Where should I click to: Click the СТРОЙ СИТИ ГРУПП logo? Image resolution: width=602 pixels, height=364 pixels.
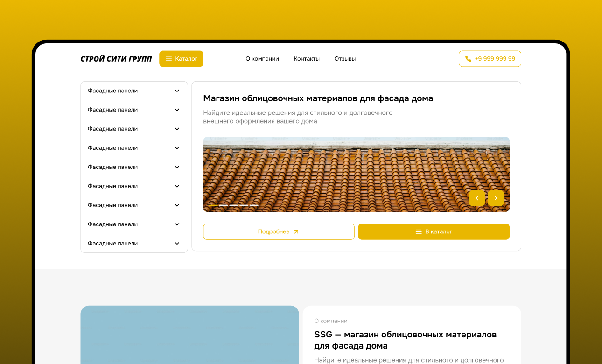[x=116, y=58]
